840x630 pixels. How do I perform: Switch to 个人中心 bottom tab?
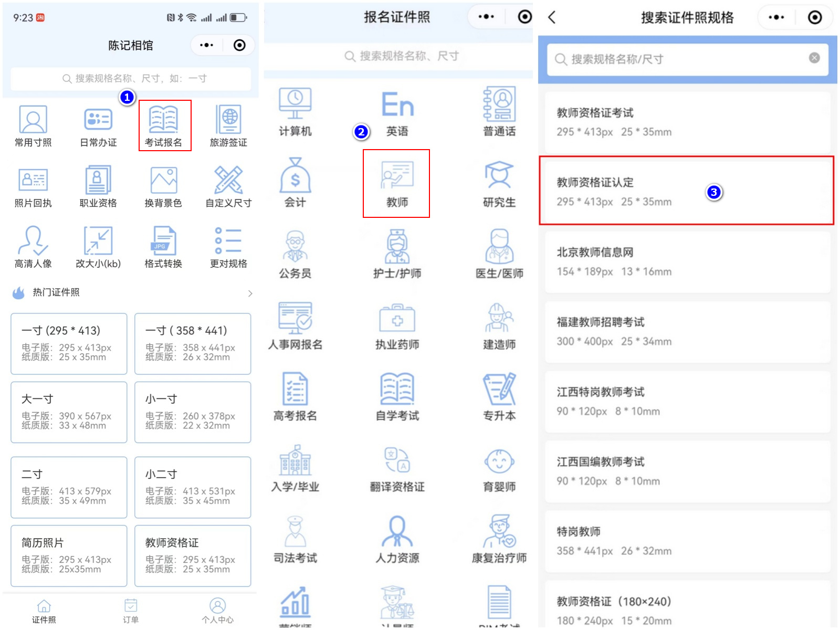[217, 612]
